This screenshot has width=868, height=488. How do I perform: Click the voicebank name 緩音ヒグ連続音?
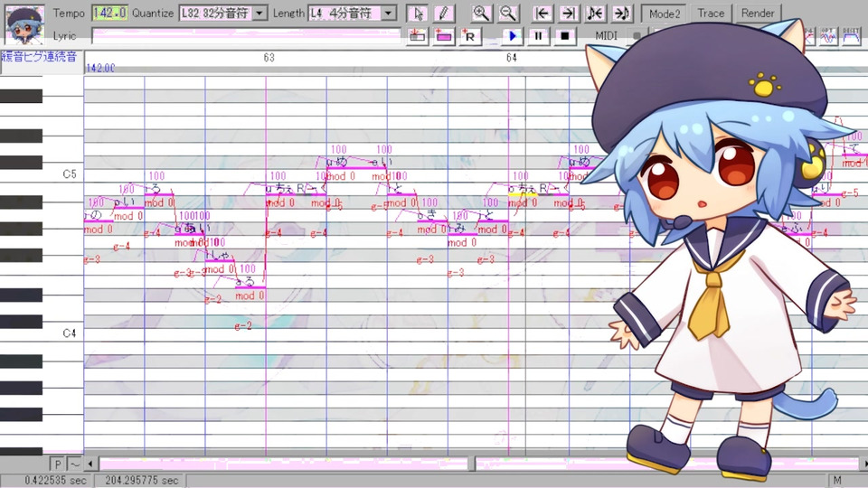pos(39,56)
